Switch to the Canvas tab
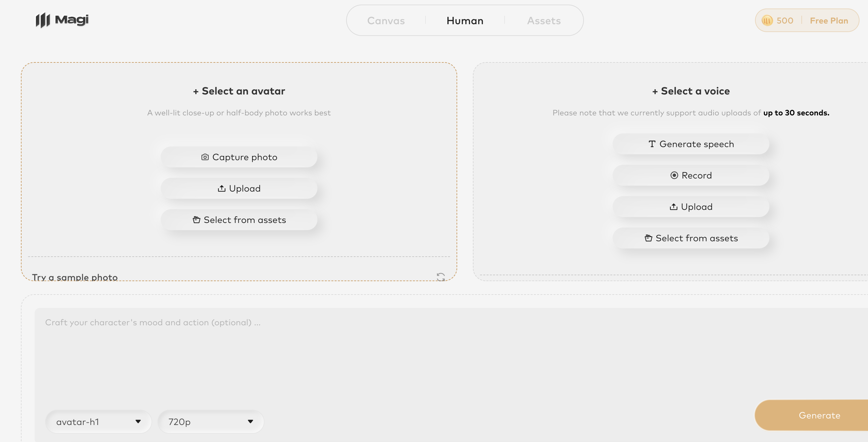The height and width of the screenshot is (442, 868). tap(386, 21)
